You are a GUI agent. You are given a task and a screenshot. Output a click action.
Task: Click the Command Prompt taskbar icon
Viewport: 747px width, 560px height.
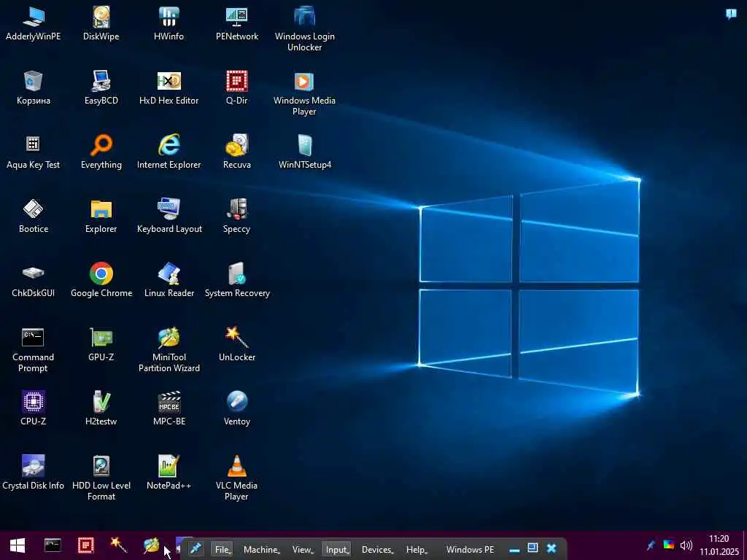53,545
